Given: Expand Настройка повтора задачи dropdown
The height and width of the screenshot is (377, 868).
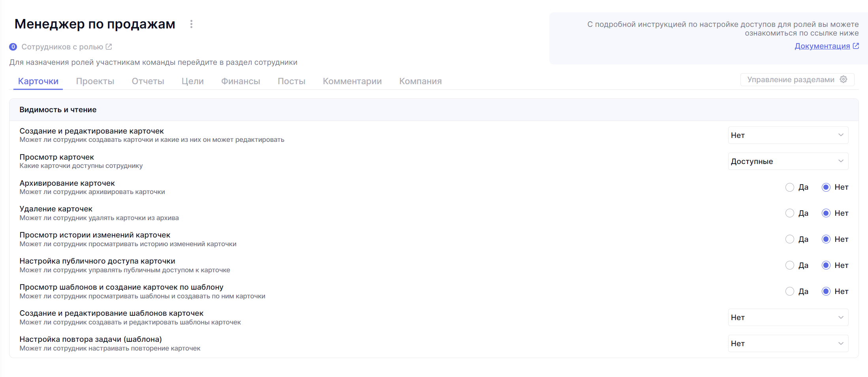Looking at the screenshot, I should [788, 343].
